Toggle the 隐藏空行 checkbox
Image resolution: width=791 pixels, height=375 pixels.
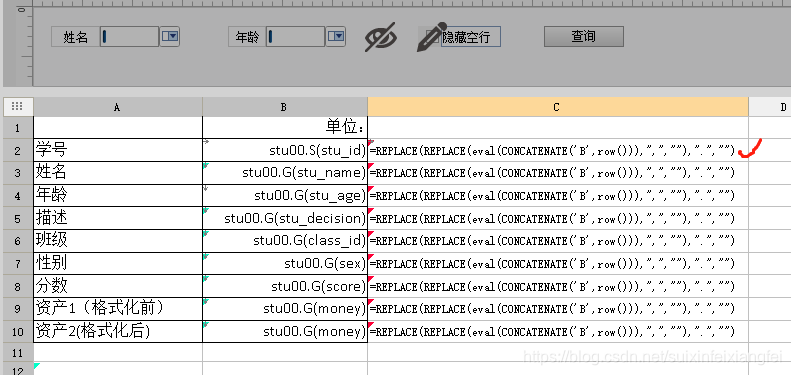(x=431, y=36)
